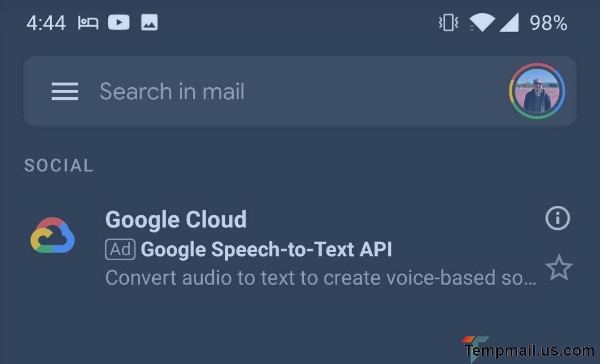Image resolution: width=600 pixels, height=364 pixels.
Task: Tap the YouTube notification status icon
Action: tap(118, 23)
